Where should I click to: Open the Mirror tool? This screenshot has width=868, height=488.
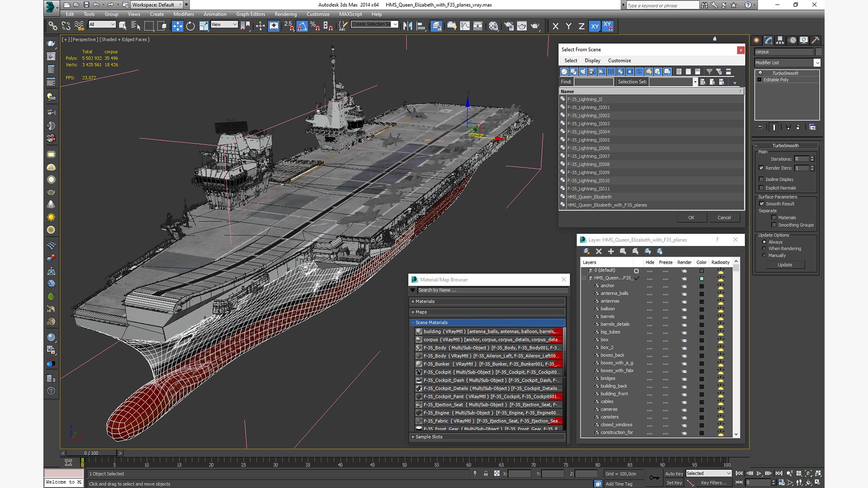pos(408,26)
